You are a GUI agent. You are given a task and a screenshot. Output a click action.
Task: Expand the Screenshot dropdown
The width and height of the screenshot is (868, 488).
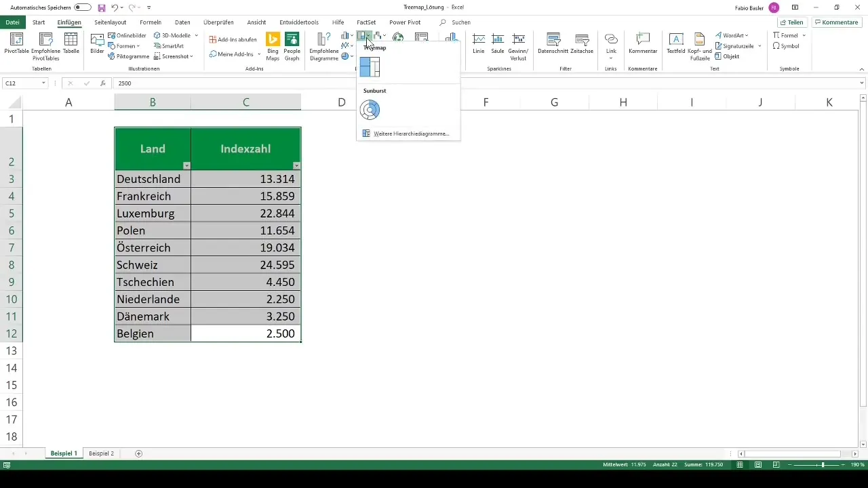coord(191,56)
